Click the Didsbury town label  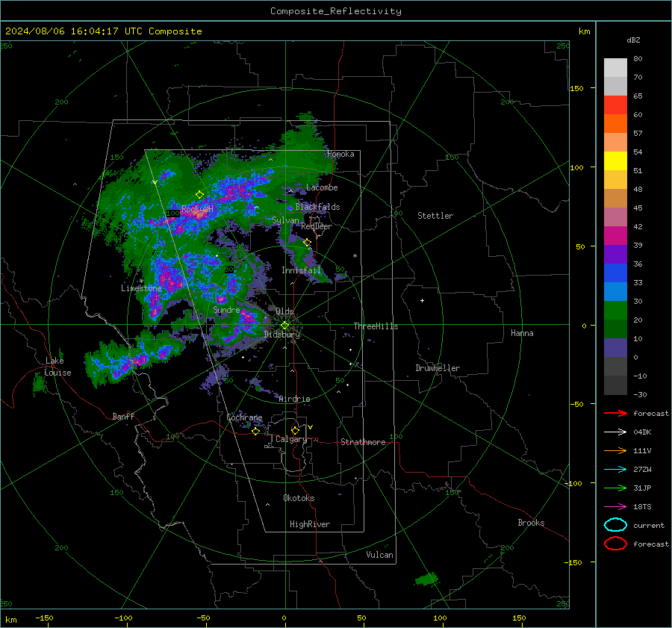(281, 335)
